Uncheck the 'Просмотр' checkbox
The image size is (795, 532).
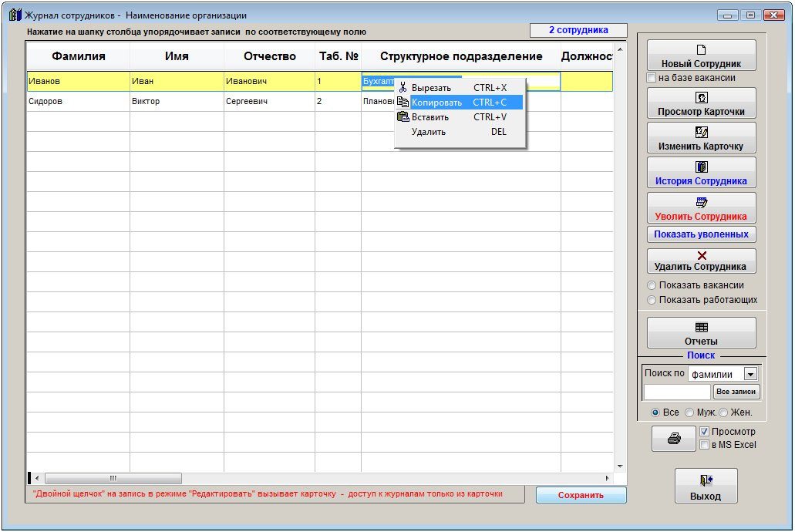704,432
